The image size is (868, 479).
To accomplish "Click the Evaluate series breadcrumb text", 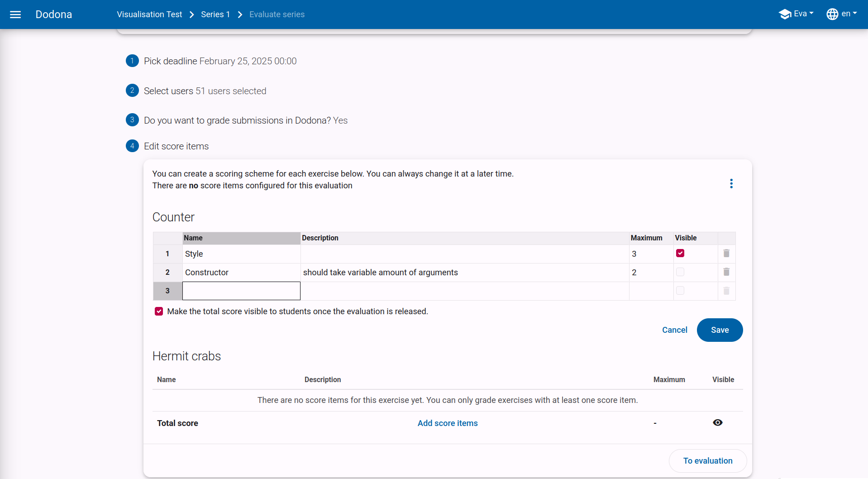I will pos(277,14).
